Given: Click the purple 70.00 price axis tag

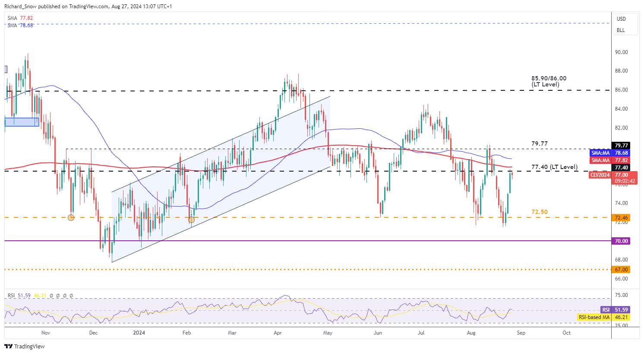Looking at the screenshot, I should pyautogui.click(x=621, y=241).
